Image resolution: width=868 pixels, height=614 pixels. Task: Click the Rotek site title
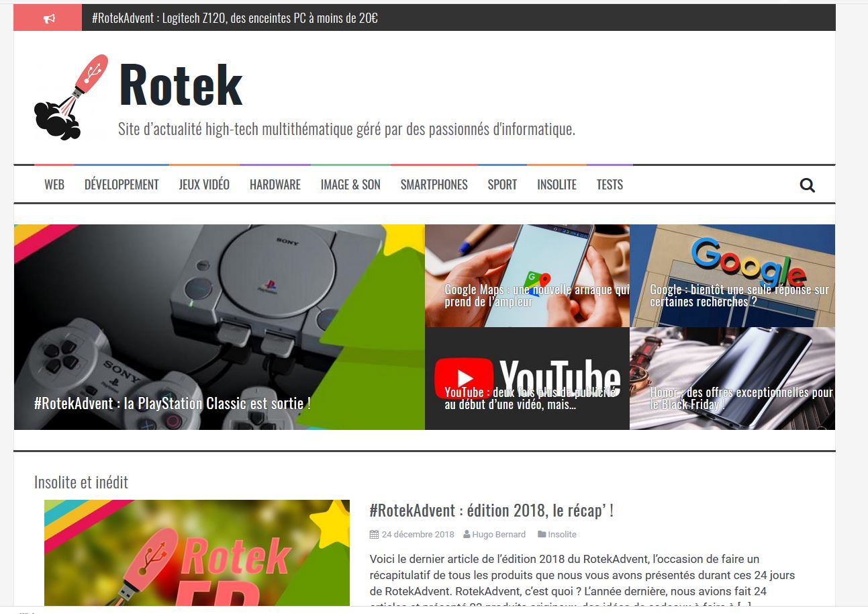181,85
